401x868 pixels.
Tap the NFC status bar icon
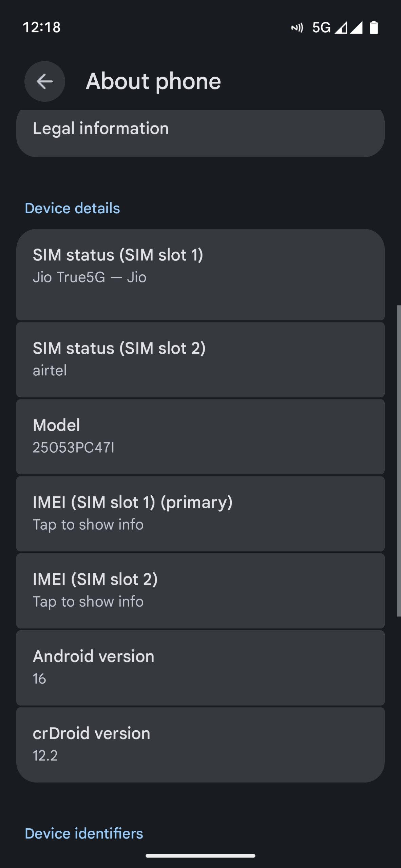point(297,28)
